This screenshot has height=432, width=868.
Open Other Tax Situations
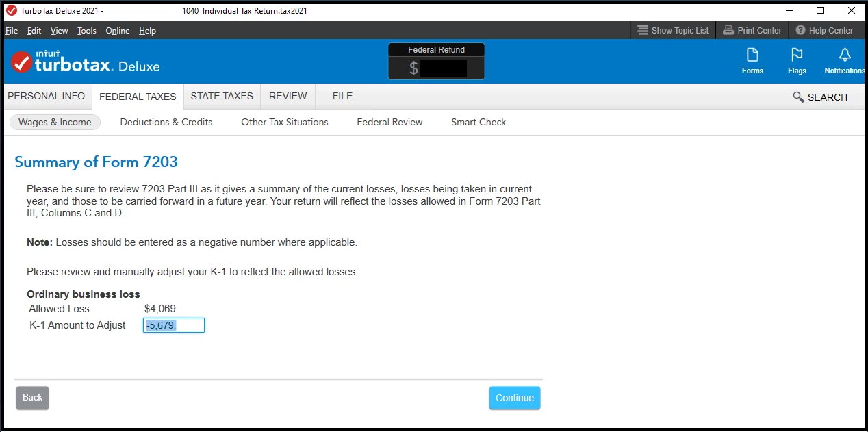pyautogui.click(x=285, y=122)
